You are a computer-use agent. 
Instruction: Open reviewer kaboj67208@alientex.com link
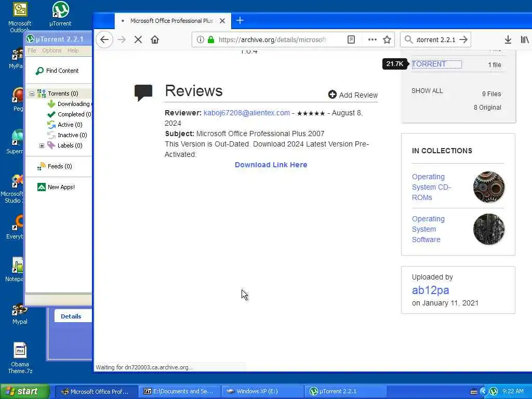pyautogui.click(x=247, y=113)
